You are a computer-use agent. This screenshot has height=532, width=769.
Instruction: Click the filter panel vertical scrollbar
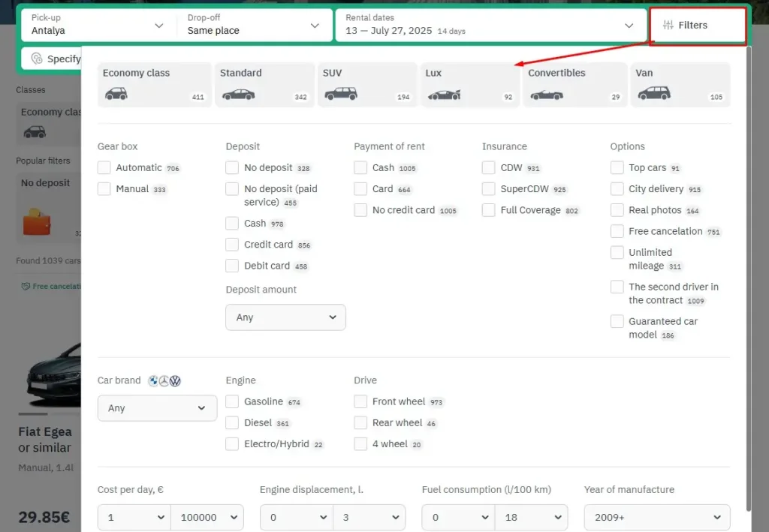(749, 279)
